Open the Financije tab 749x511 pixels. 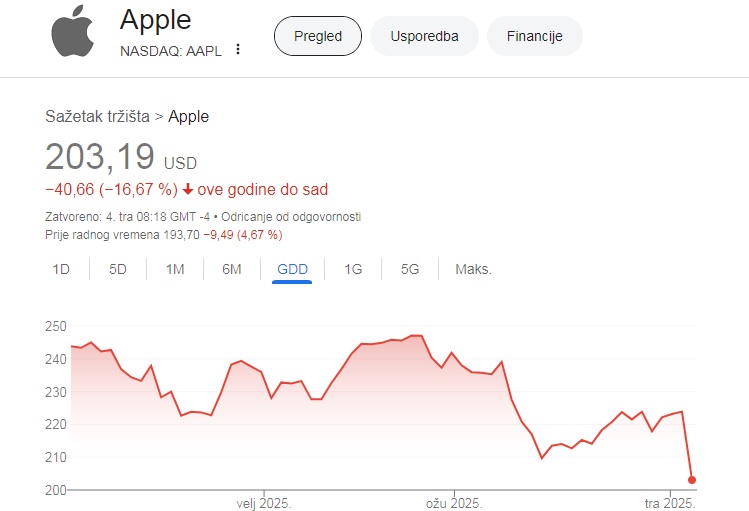[535, 36]
